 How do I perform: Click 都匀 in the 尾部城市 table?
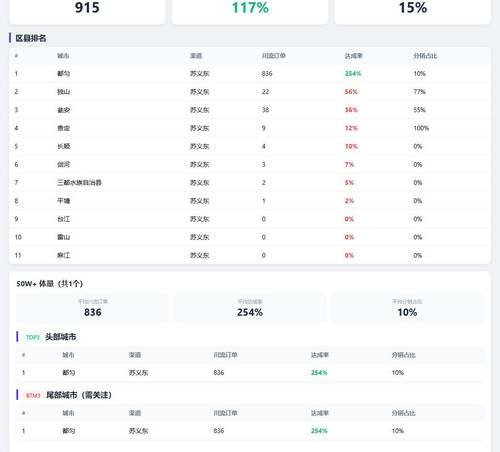pos(69,431)
